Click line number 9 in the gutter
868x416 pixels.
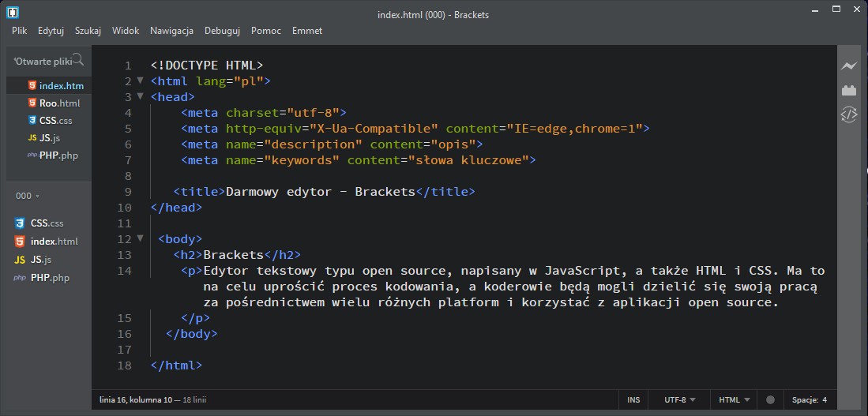[x=128, y=192]
